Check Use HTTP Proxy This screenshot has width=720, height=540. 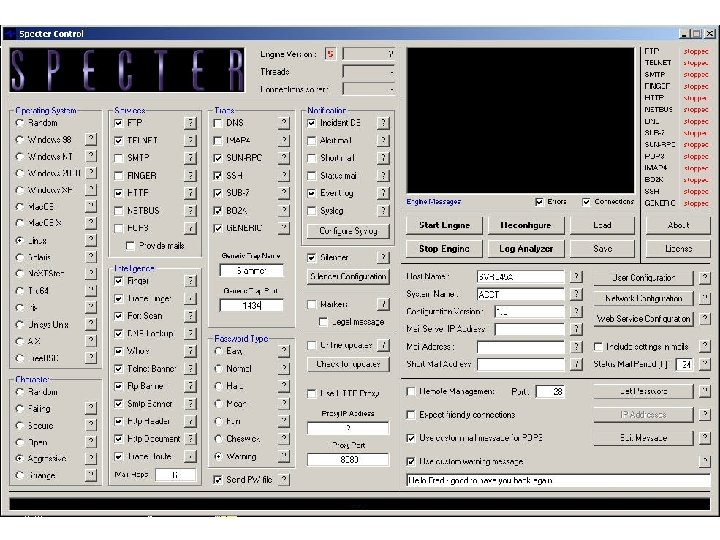coord(311,394)
